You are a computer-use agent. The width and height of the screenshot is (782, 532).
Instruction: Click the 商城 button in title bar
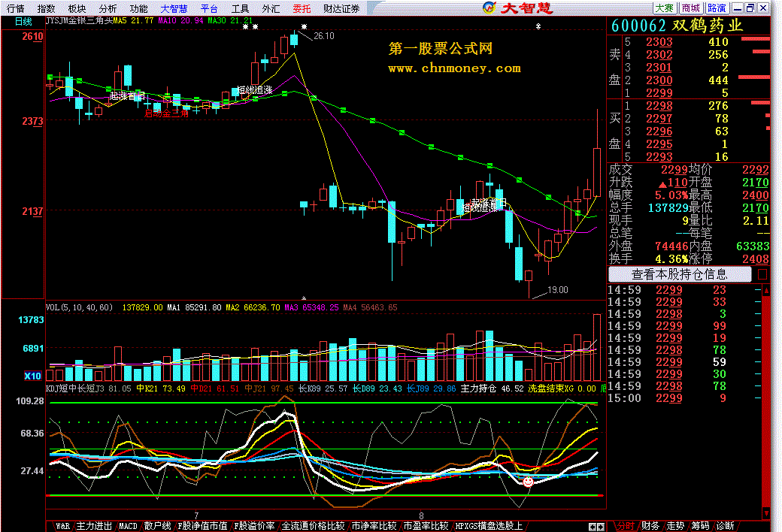click(691, 8)
